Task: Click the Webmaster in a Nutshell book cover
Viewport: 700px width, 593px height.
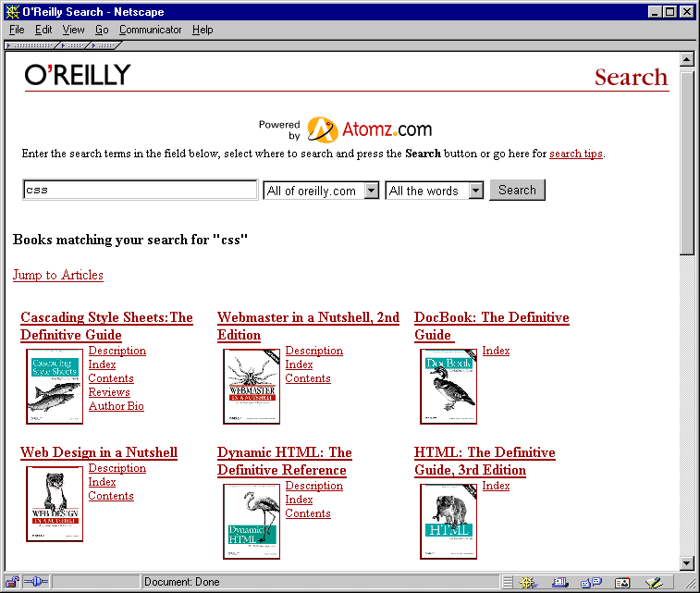Action: coord(252,387)
